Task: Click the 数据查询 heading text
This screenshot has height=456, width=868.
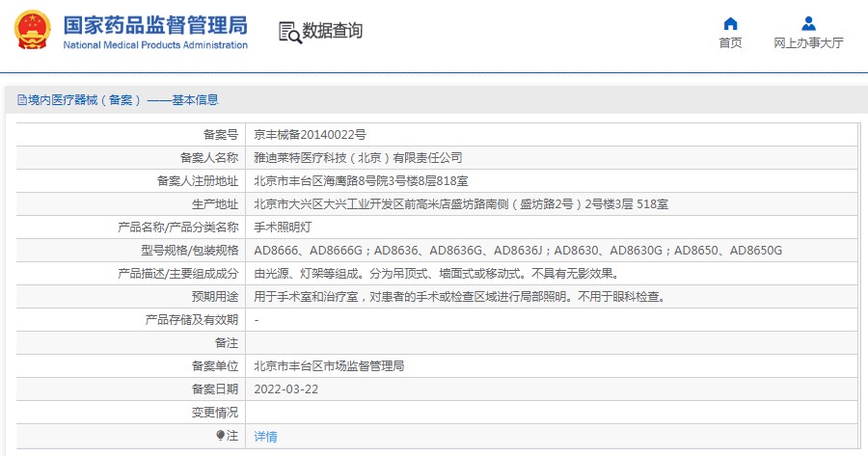Action: pos(332,31)
